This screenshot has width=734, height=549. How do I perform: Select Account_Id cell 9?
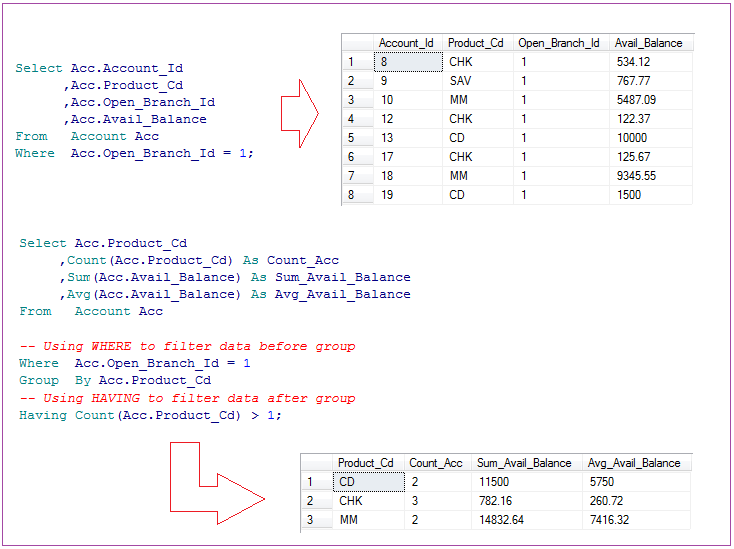[x=408, y=81]
